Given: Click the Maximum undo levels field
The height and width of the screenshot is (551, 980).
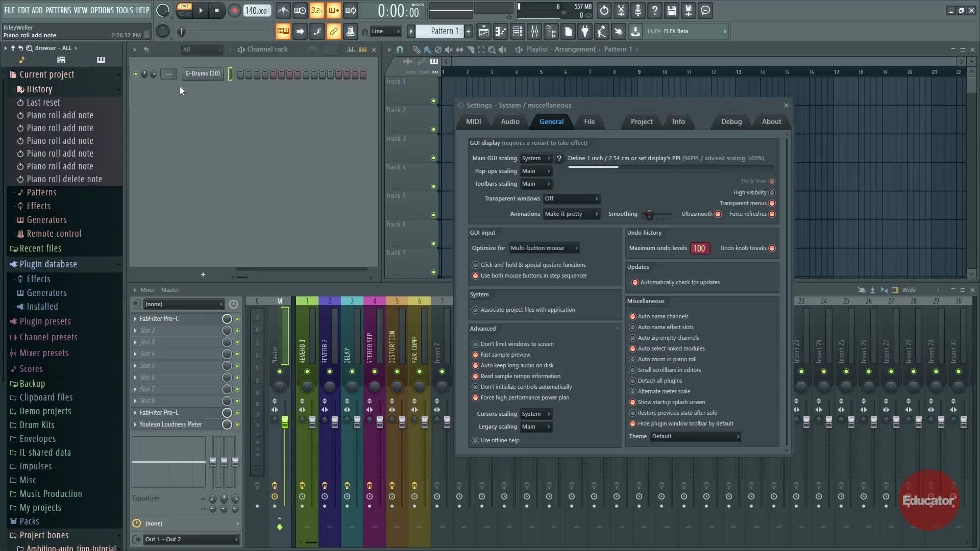Looking at the screenshot, I should tap(699, 248).
